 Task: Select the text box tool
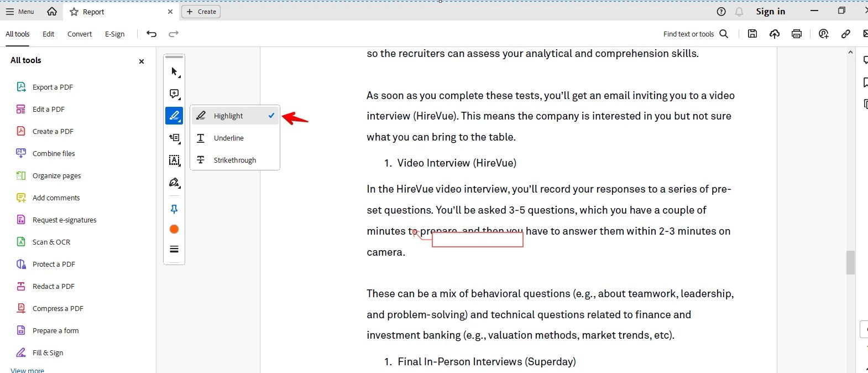(x=174, y=160)
